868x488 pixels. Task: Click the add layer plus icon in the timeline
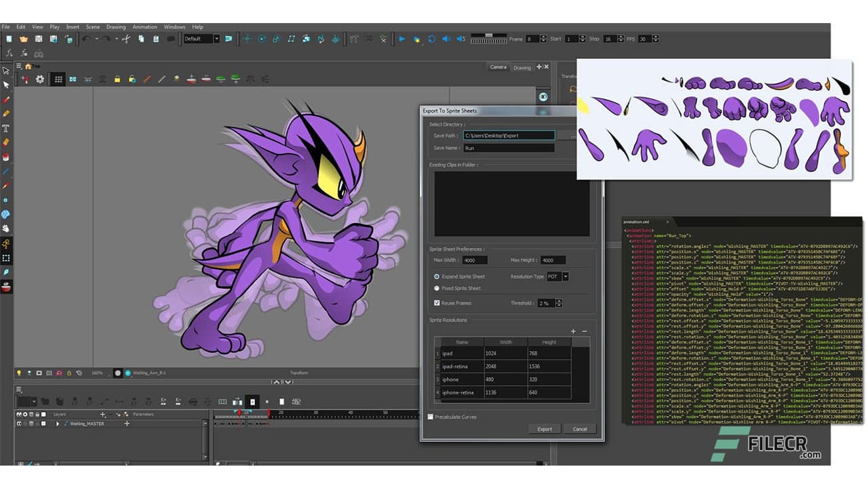point(103,414)
